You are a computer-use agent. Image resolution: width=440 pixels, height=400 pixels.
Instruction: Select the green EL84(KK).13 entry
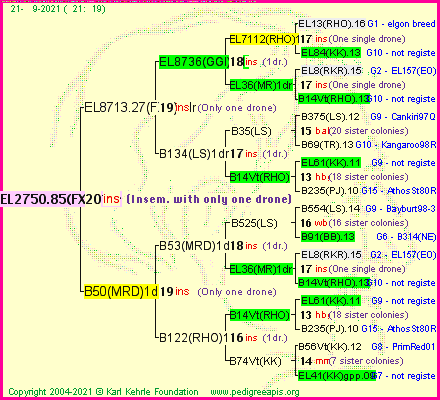tap(331, 53)
